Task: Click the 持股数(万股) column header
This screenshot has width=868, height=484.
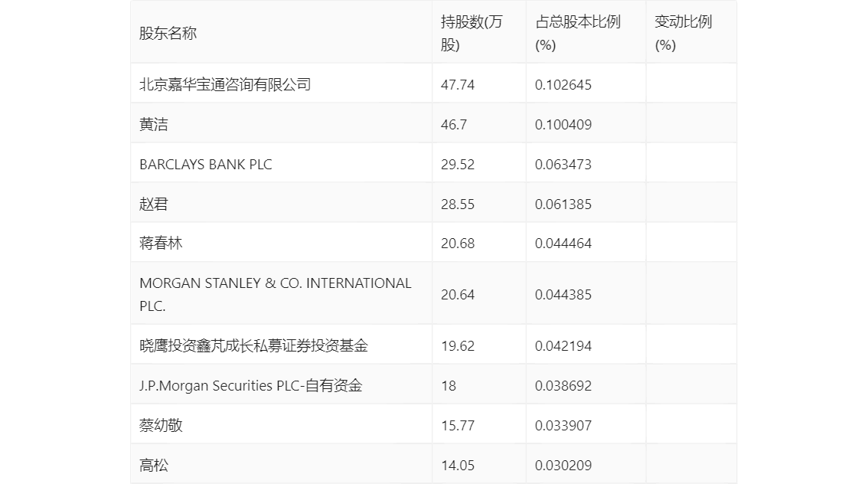Action: (472, 34)
